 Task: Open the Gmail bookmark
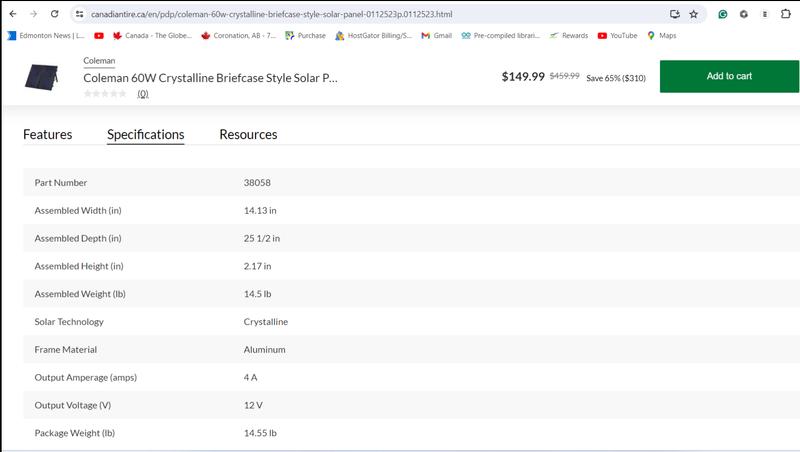click(x=437, y=35)
